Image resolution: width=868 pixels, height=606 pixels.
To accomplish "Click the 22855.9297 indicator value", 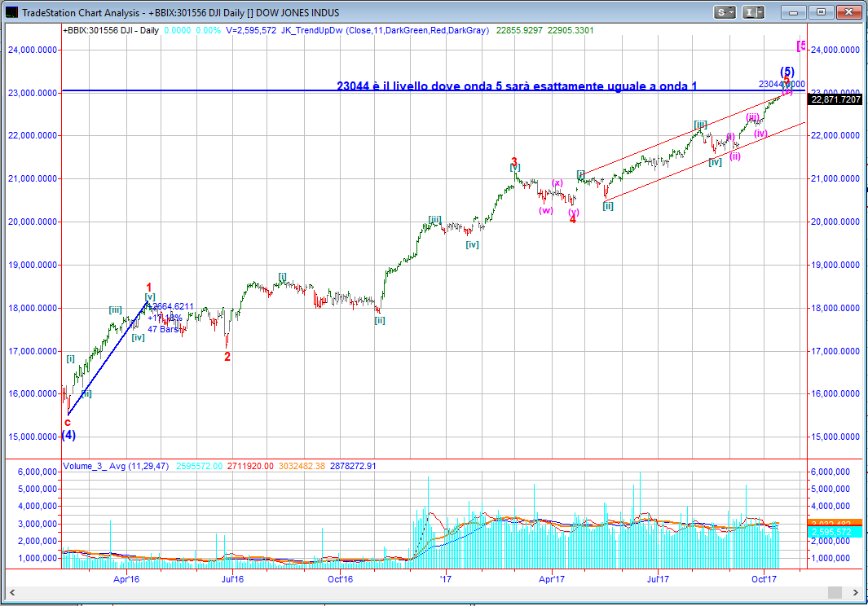I will tap(519, 30).
